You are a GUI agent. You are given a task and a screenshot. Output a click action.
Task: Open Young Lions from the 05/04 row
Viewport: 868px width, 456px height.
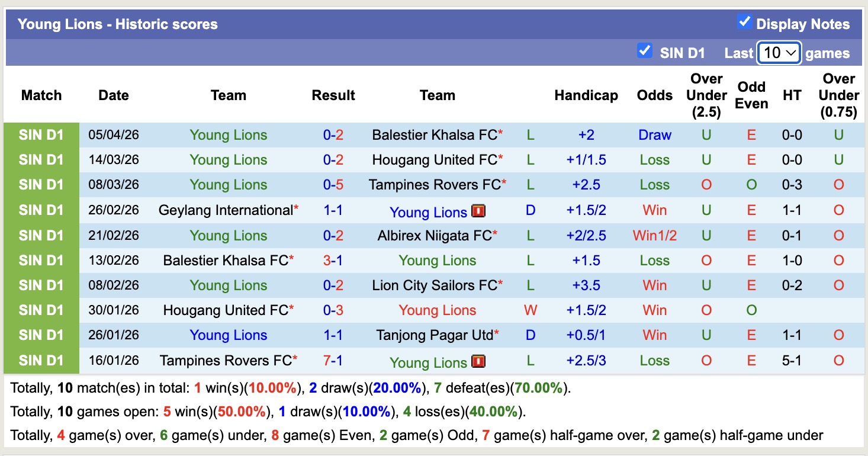click(229, 134)
